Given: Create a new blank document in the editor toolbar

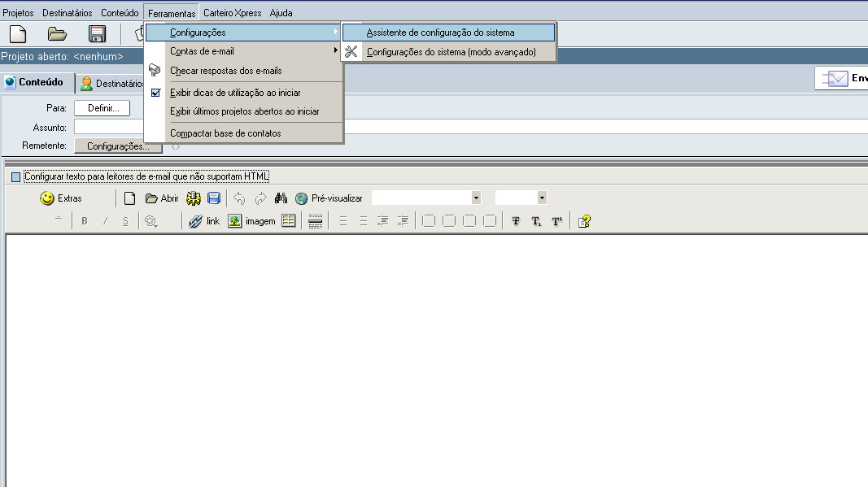Looking at the screenshot, I should (x=129, y=198).
